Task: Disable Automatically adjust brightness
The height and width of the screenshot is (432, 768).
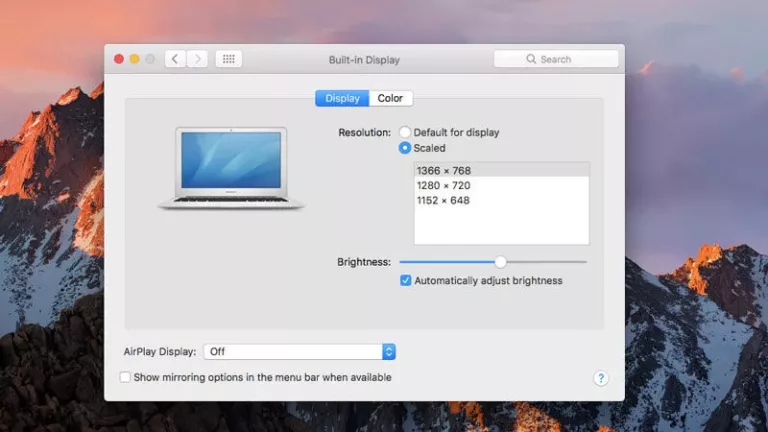Action: coord(406,281)
